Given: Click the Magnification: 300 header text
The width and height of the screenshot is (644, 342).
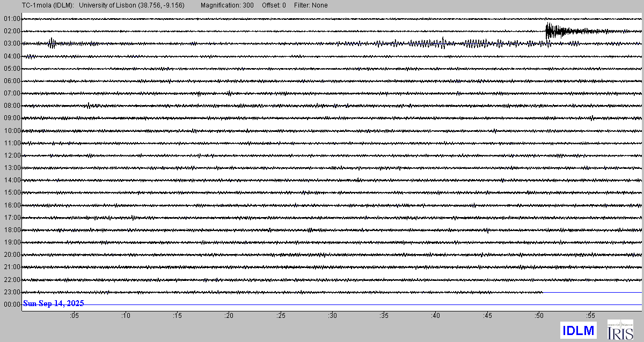Looking at the screenshot, I should (x=227, y=5).
